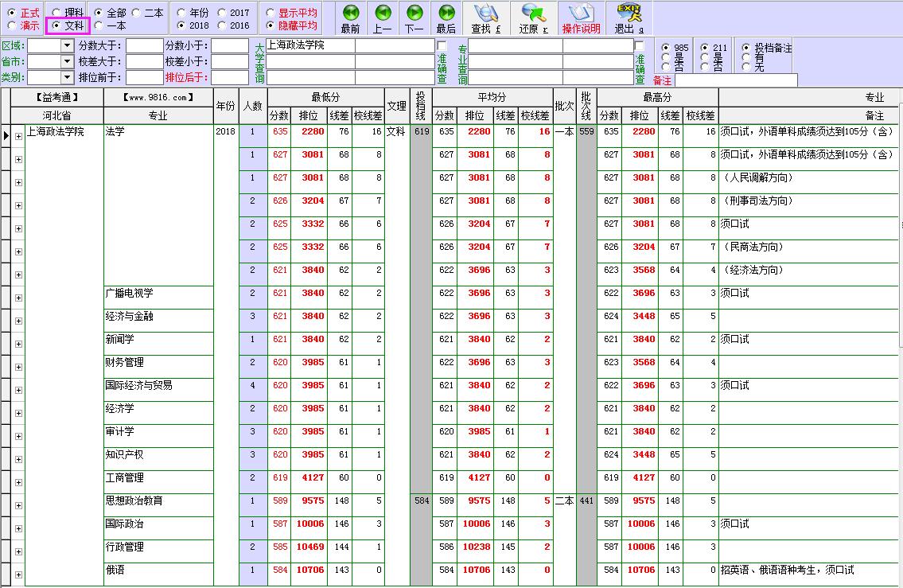Open the 区域 dropdown list
This screenshot has width=903, height=588.
(68, 45)
